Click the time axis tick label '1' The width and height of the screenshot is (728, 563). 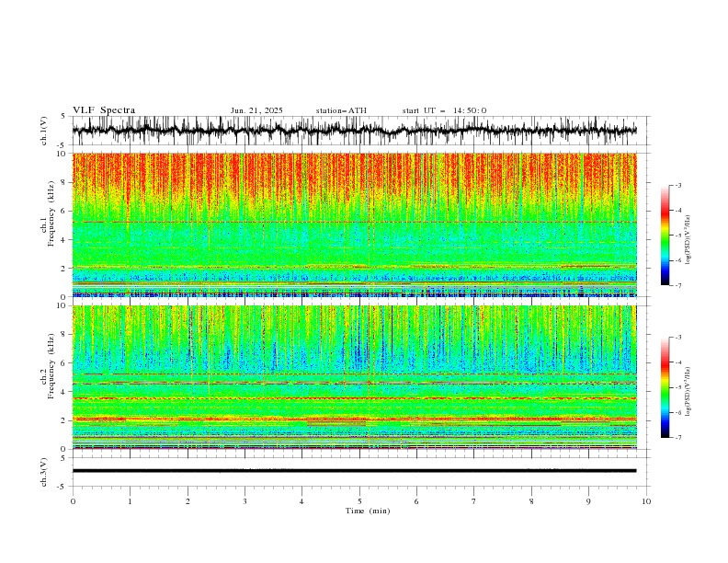pyautogui.click(x=130, y=501)
